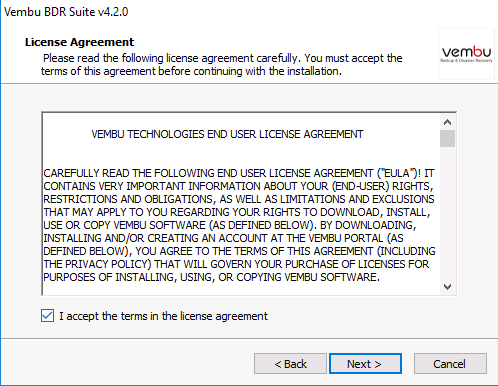This screenshot has height=386, width=498.
Task: Uncheck the accept license terms checkbox
Action: click(47, 315)
